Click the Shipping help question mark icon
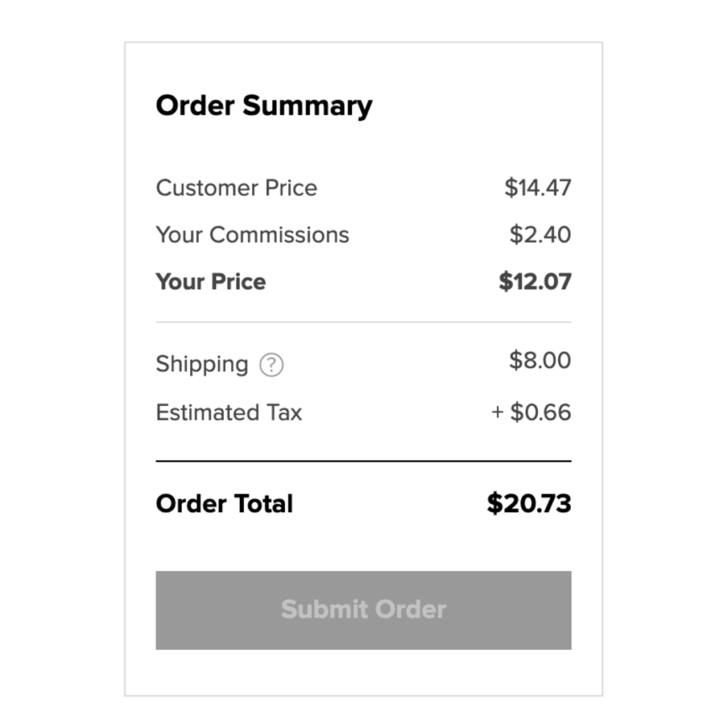 click(x=271, y=365)
